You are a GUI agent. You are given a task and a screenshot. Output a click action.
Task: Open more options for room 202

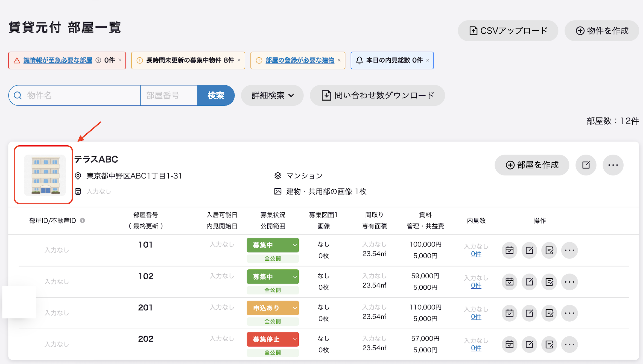pyautogui.click(x=569, y=344)
